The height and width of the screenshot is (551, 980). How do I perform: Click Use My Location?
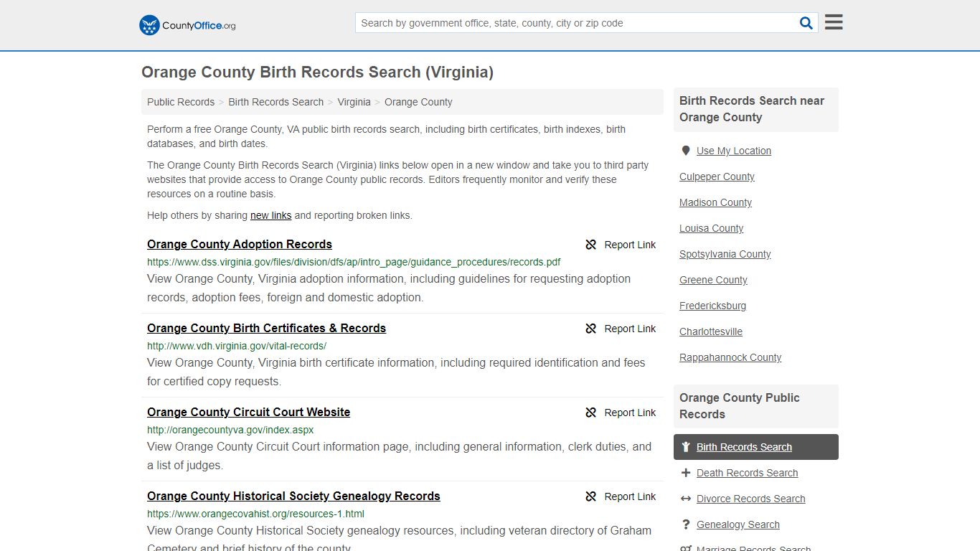(734, 151)
